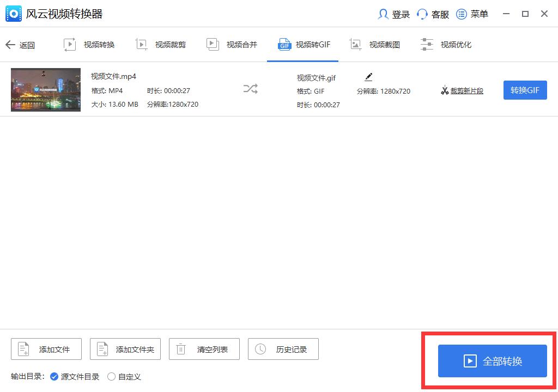This screenshot has width=558, height=392.
Task: Click the 返回 back arrow
Action: click(x=11, y=45)
